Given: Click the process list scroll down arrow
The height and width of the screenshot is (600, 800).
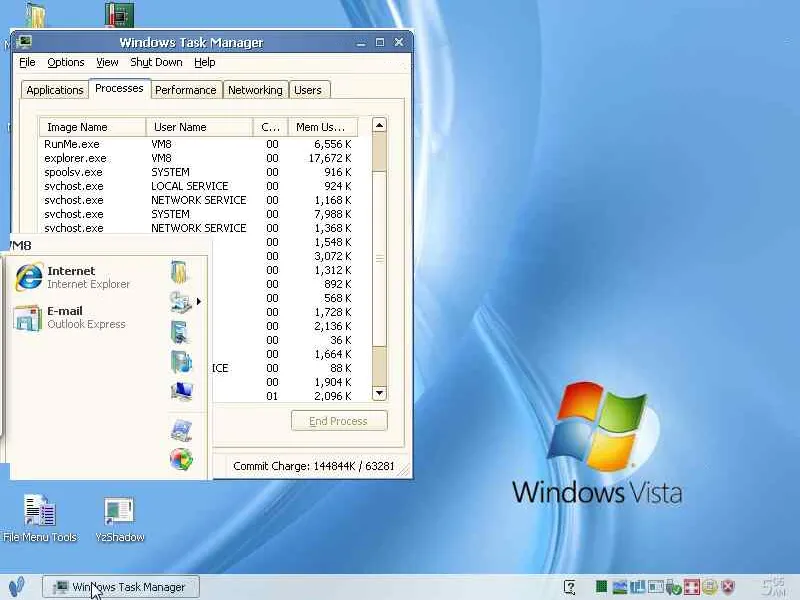Looking at the screenshot, I should 379,393.
